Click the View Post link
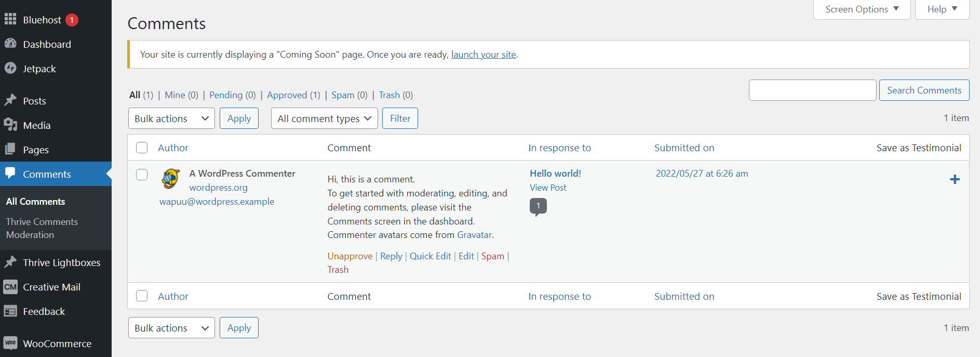This screenshot has width=980, height=357. 548,188
